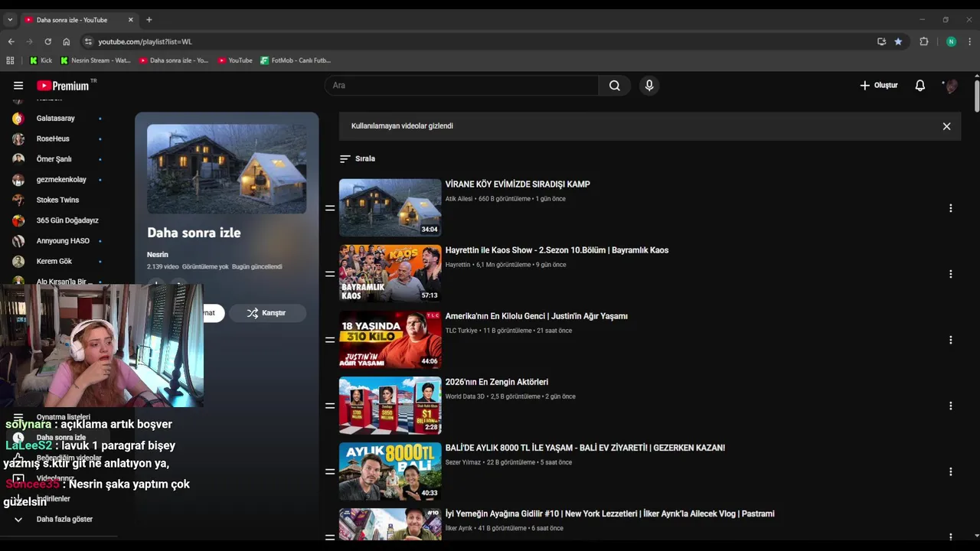The height and width of the screenshot is (551, 980).
Task: Open Stokes Twins subscription in sidebar
Action: tap(57, 200)
